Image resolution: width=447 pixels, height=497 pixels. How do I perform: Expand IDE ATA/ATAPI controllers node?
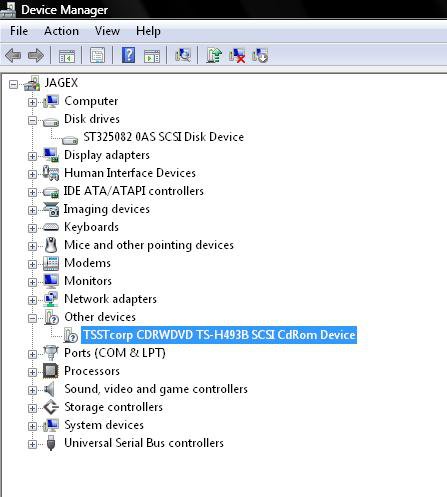(32, 192)
